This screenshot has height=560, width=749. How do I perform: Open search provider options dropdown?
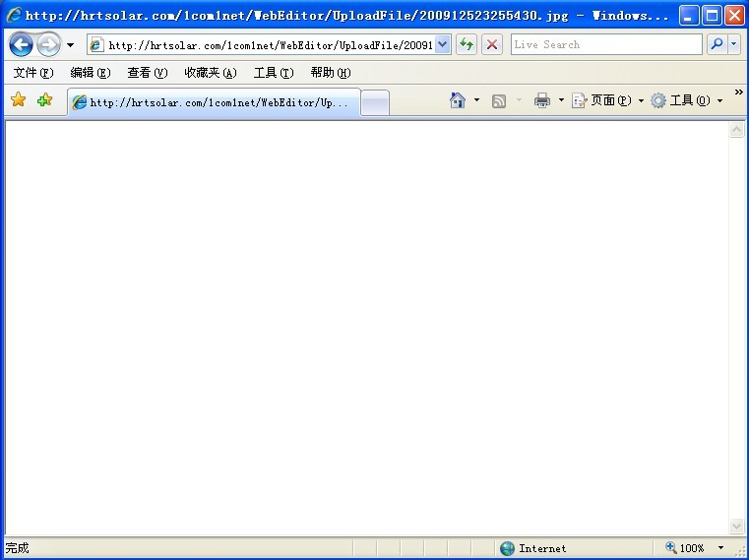pos(734,45)
